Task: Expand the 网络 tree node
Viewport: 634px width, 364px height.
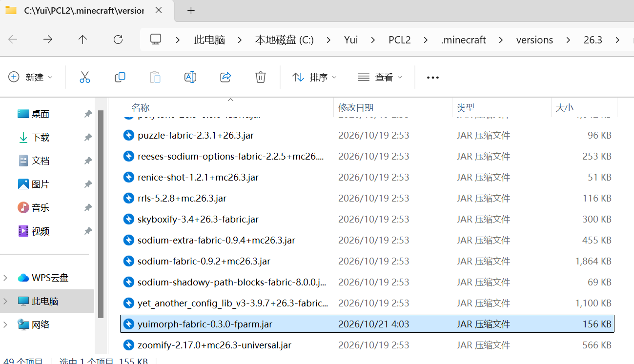Action: (x=5, y=325)
